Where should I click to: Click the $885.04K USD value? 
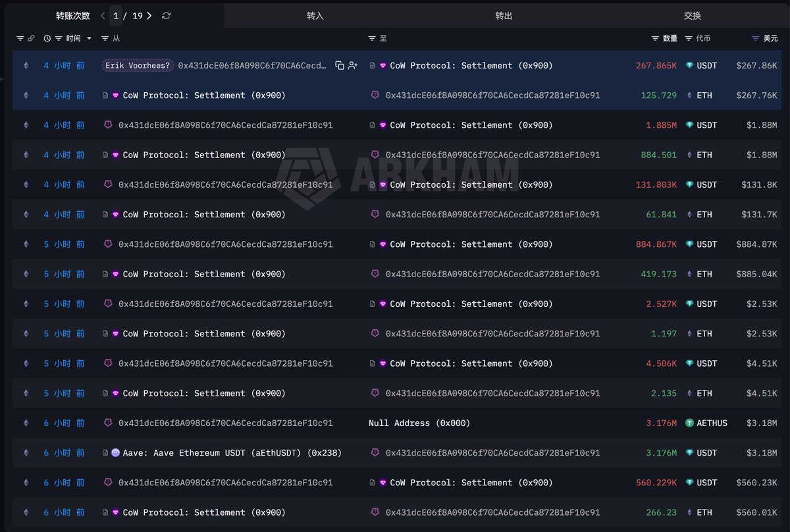(x=757, y=274)
